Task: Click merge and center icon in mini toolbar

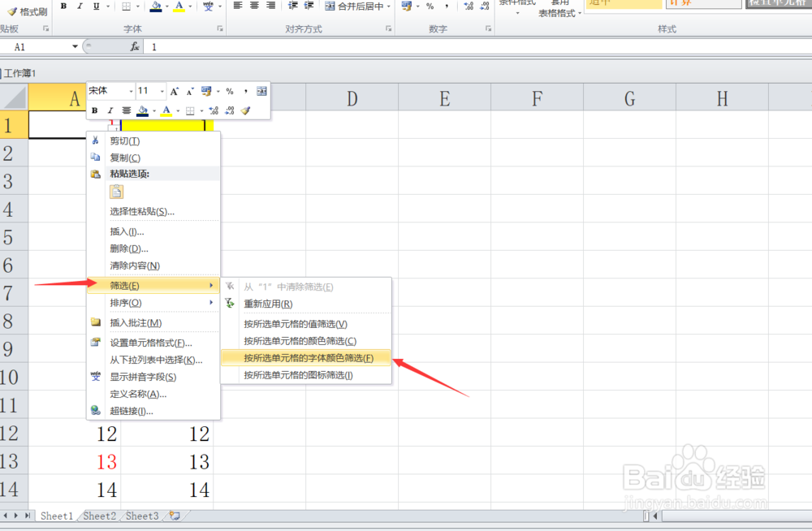Action: pos(261,91)
